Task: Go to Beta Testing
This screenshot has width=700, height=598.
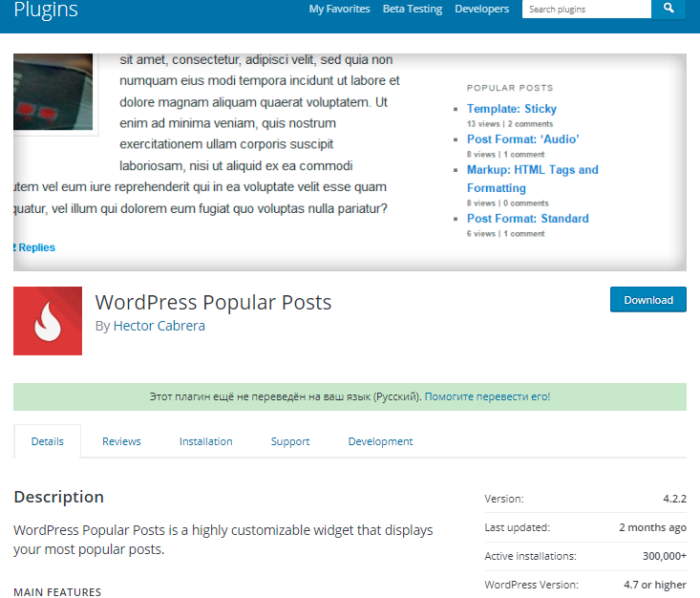Action: point(412,9)
